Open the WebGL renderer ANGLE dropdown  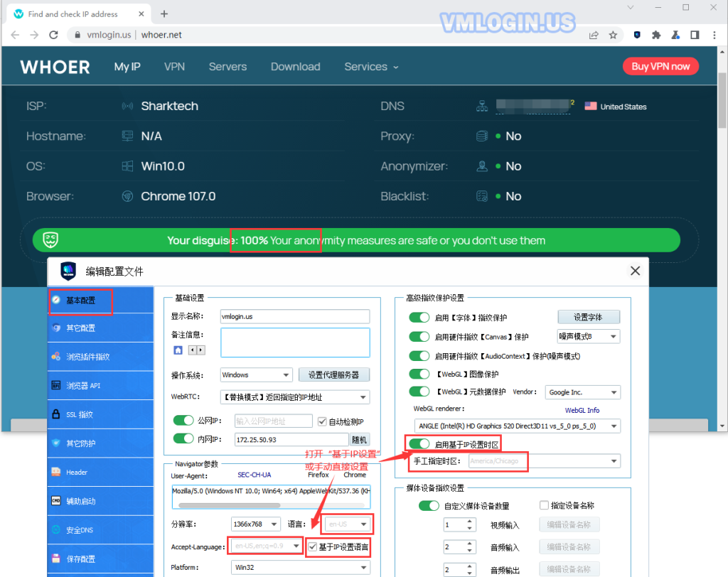[518, 426]
